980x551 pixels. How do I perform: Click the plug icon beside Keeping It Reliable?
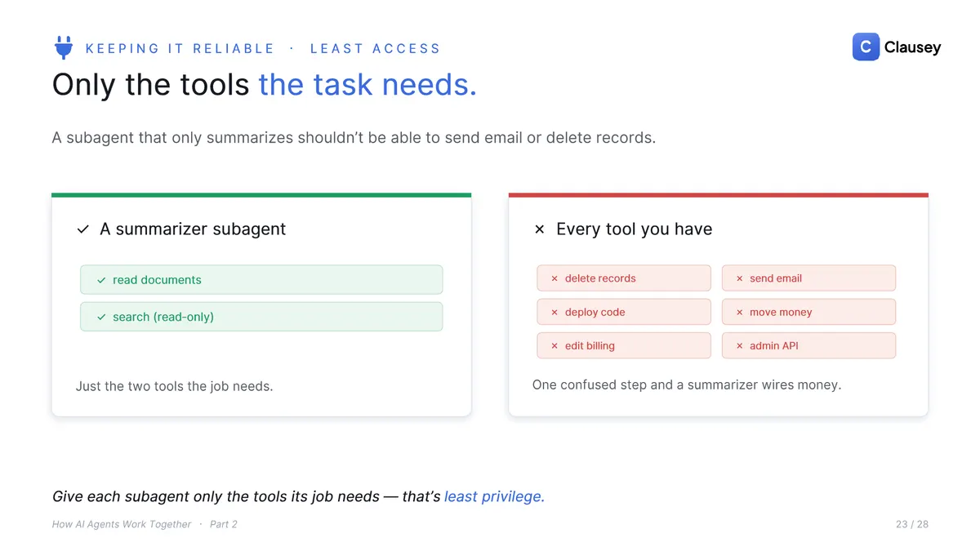point(64,47)
